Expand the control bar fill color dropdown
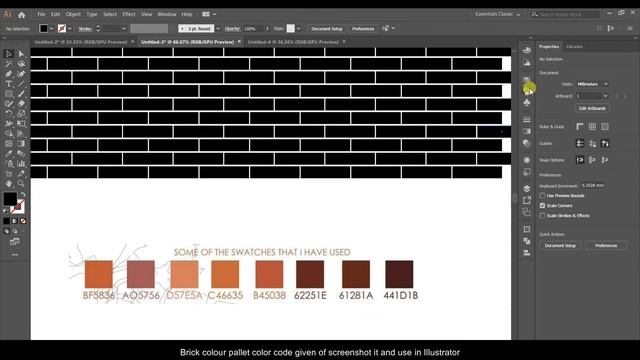 pos(51,29)
